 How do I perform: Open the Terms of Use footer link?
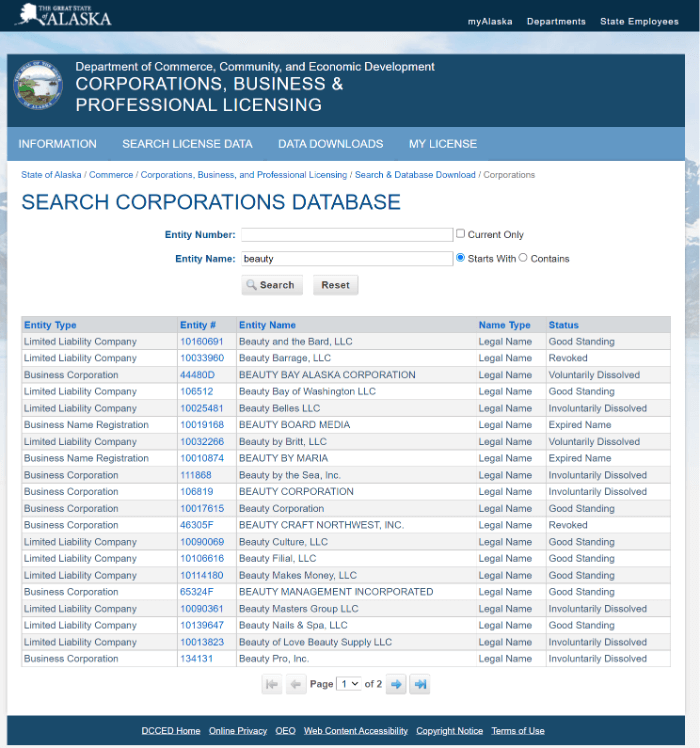coord(518,731)
